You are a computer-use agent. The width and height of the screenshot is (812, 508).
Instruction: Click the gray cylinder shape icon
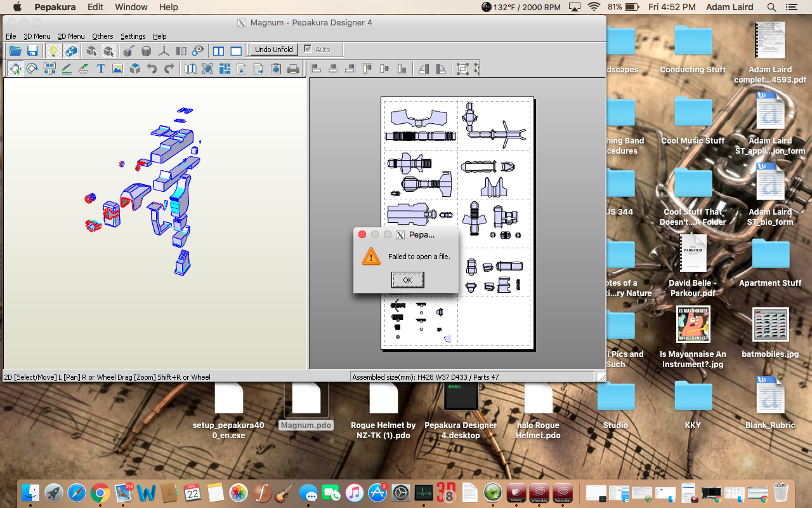[146, 51]
